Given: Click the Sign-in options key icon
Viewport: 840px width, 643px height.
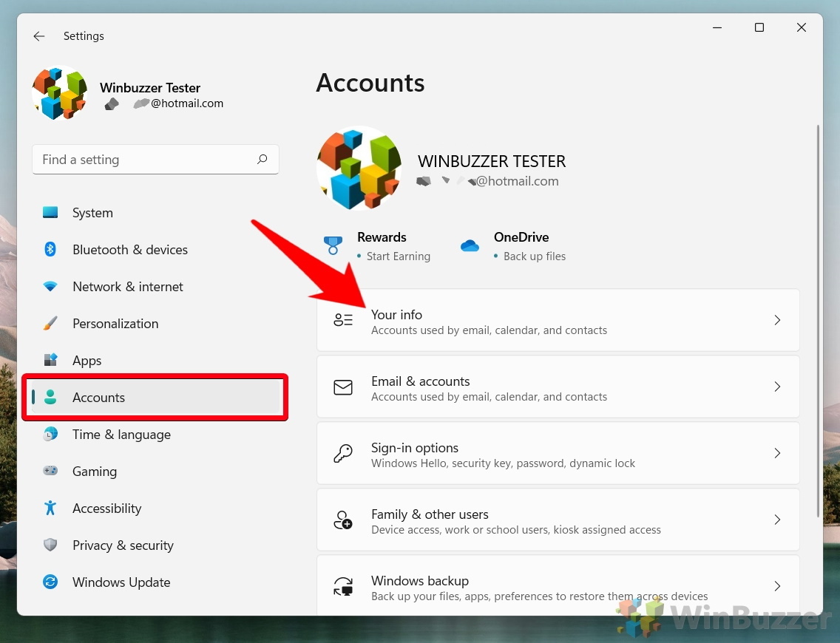Looking at the screenshot, I should [343, 454].
